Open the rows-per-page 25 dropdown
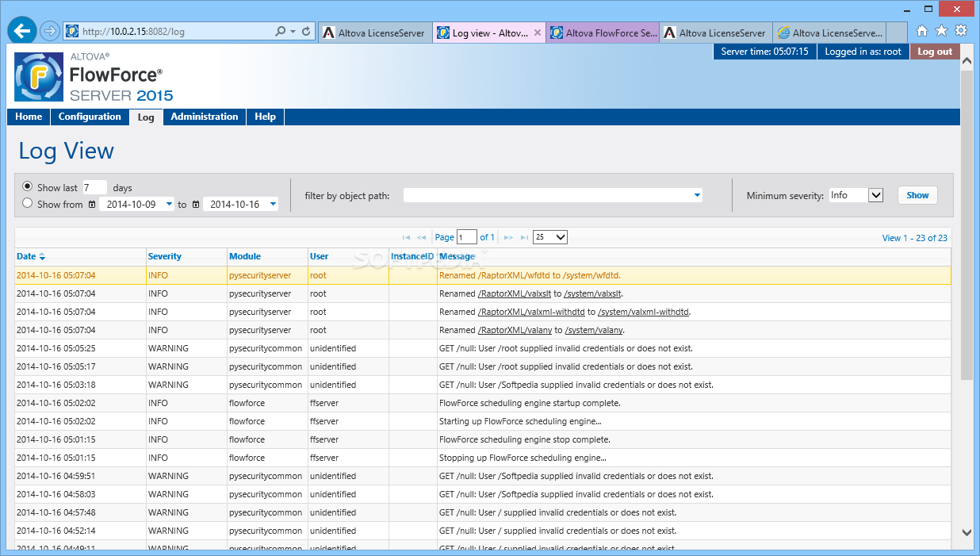980x556 pixels. (x=550, y=237)
